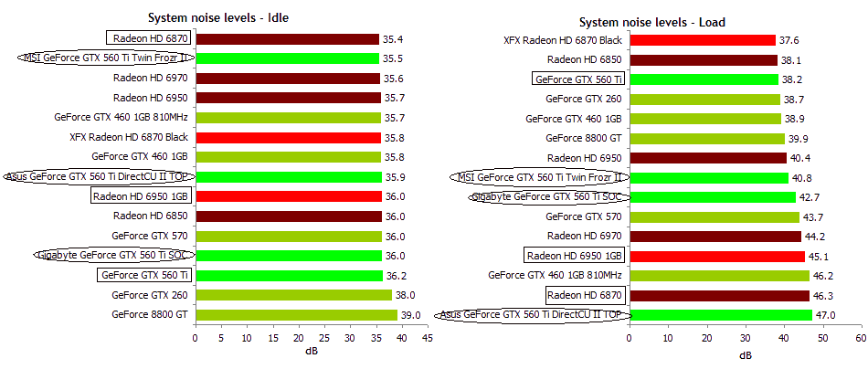The height and width of the screenshot is (369, 868).
Task: Click 'GeForce GTX 560 Ti' label in Idle chart
Action: point(144,275)
